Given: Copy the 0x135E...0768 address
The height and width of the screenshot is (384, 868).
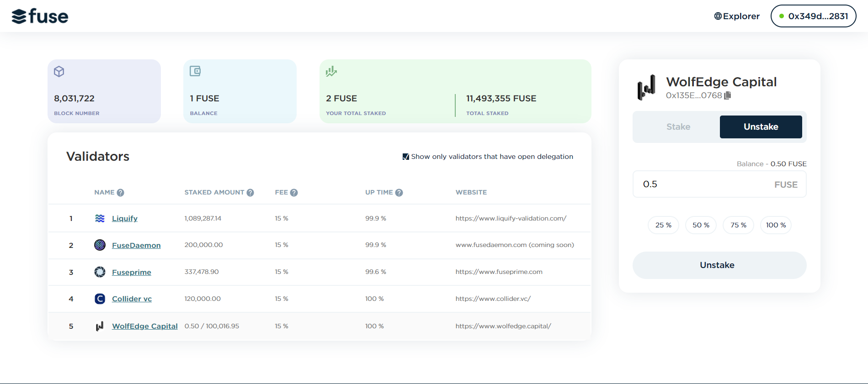Looking at the screenshot, I should [728, 95].
